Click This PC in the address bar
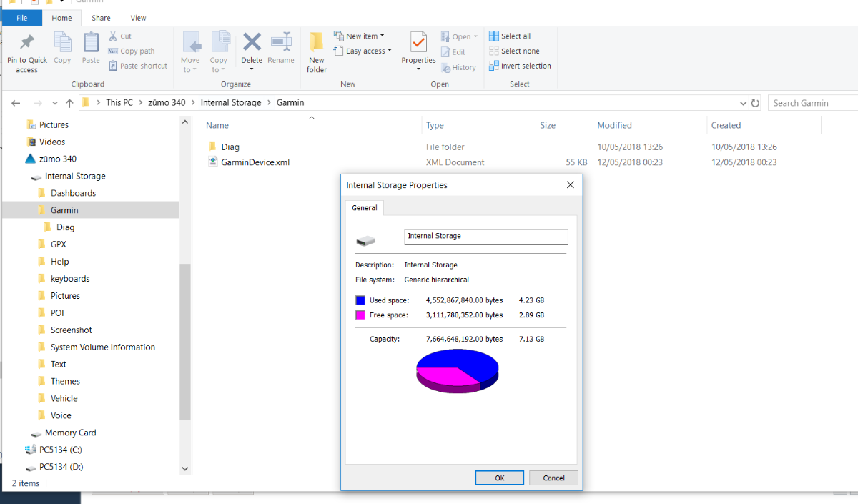The image size is (858, 504). click(x=119, y=102)
